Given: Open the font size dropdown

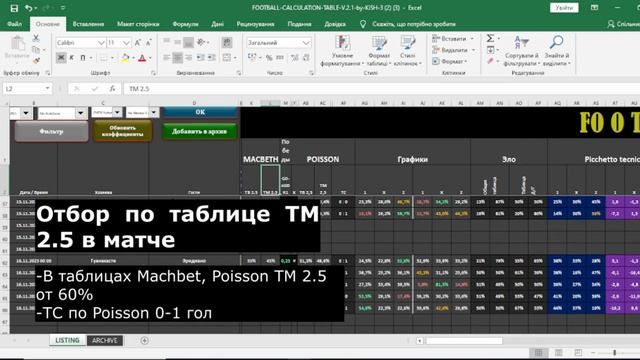Looking at the screenshot, I should 126,42.
